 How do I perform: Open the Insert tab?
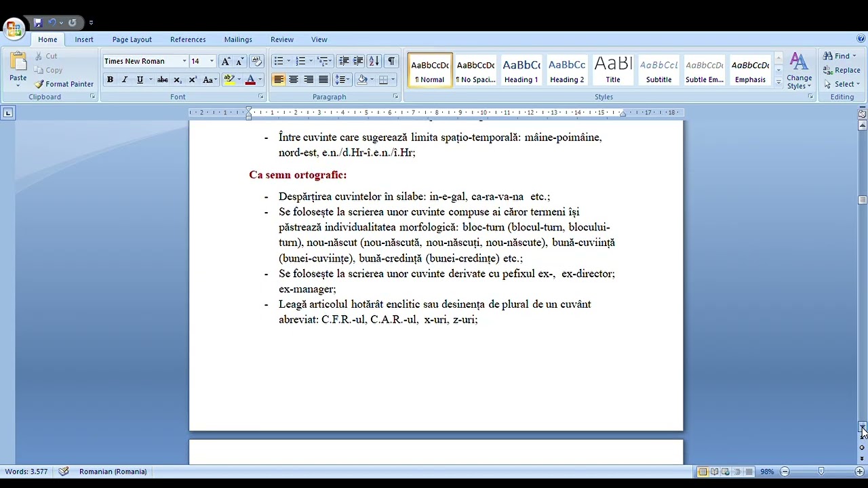[x=84, y=39]
